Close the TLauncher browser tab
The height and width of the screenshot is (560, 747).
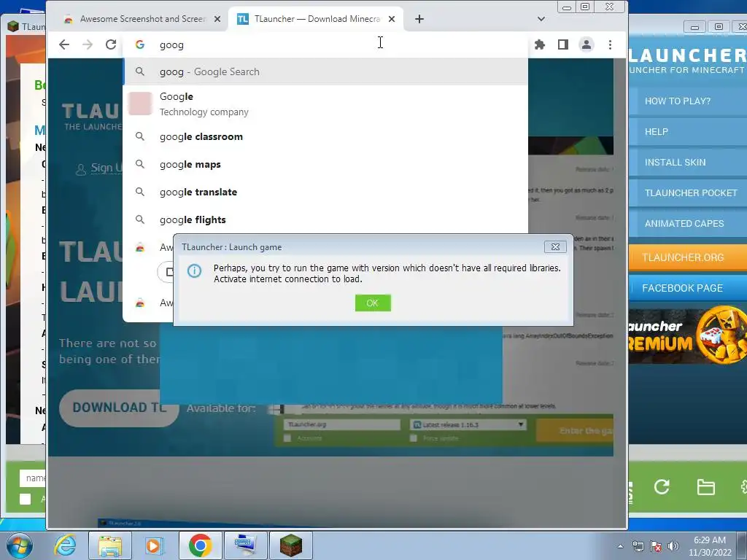point(392,19)
